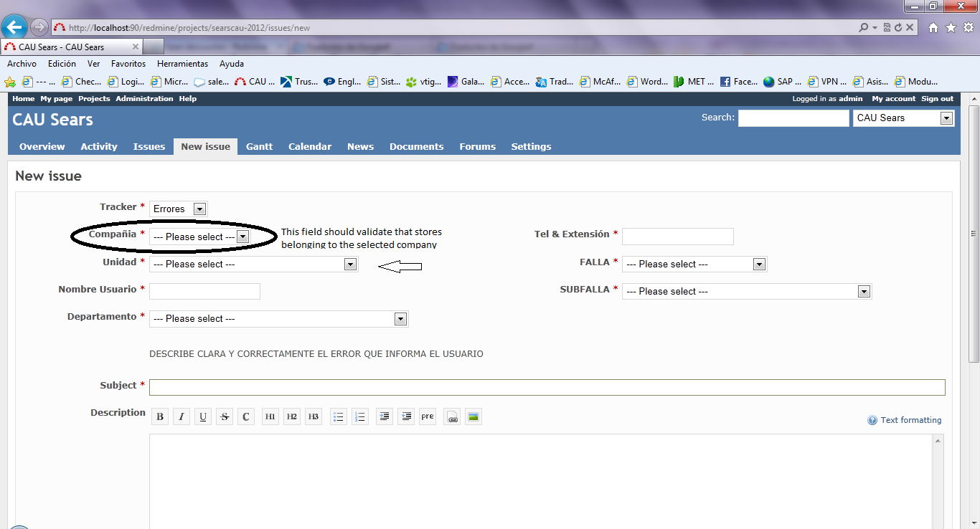Focus the Nombre Usuario text field
This screenshot has width=980, height=529.
204,291
